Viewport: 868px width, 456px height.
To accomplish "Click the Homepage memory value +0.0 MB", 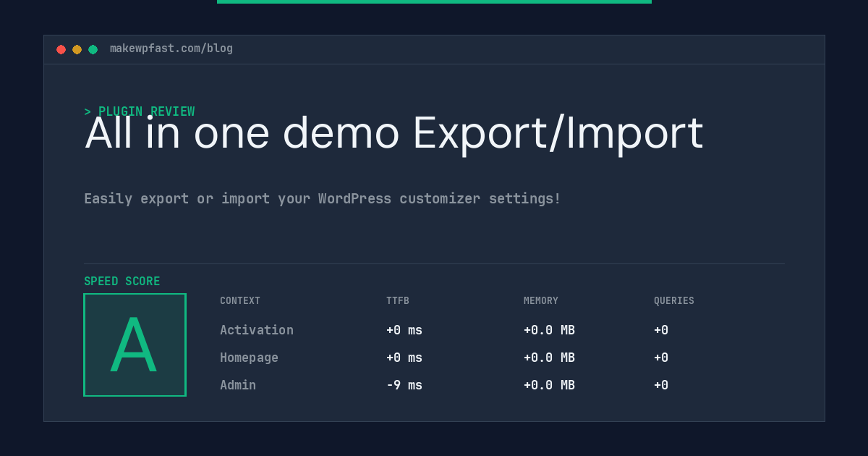I will [549, 358].
